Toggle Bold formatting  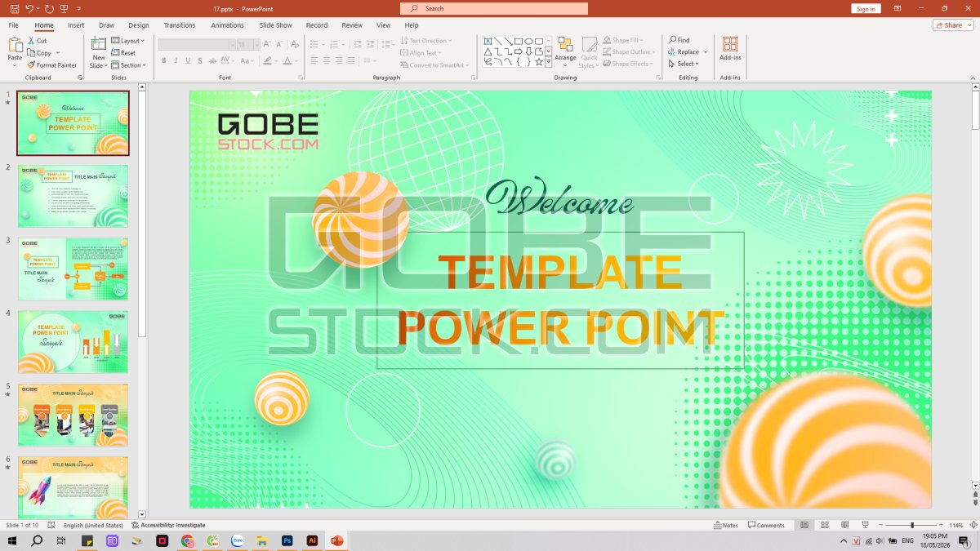(x=163, y=60)
